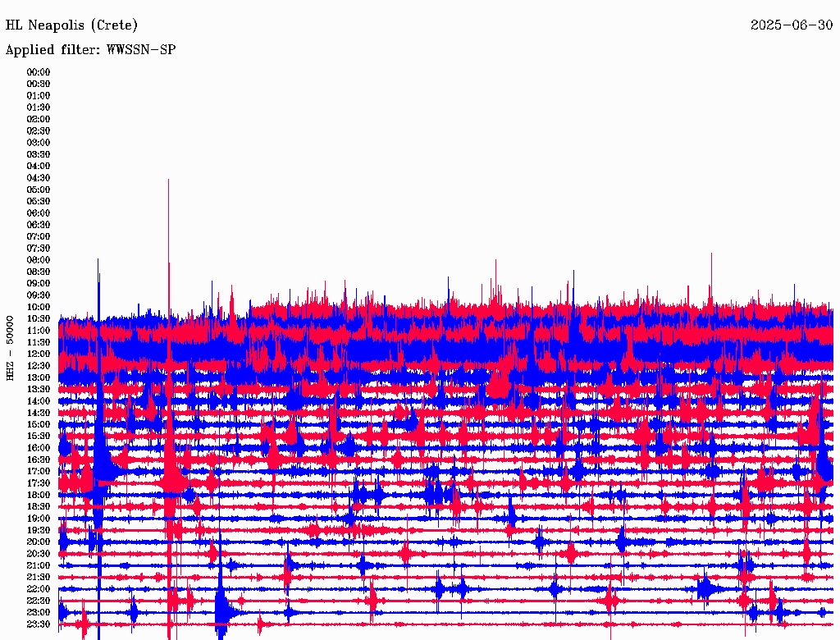The width and height of the screenshot is (840, 640).
Task: Click the 20:30 time label
Action: (39, 554)
